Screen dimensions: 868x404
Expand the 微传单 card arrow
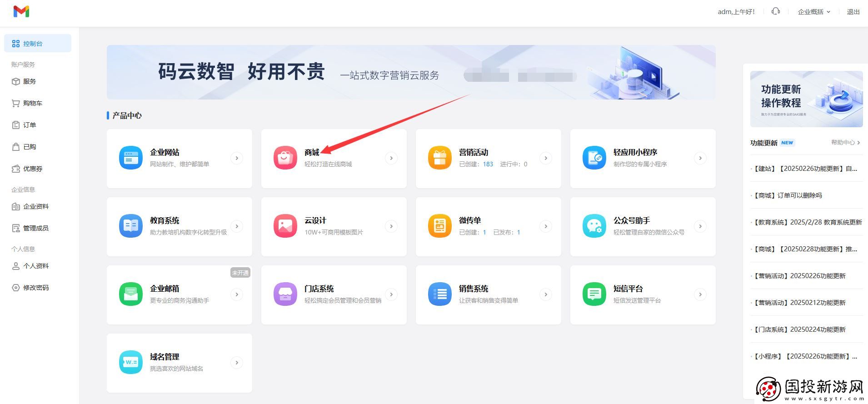(545, 226)
